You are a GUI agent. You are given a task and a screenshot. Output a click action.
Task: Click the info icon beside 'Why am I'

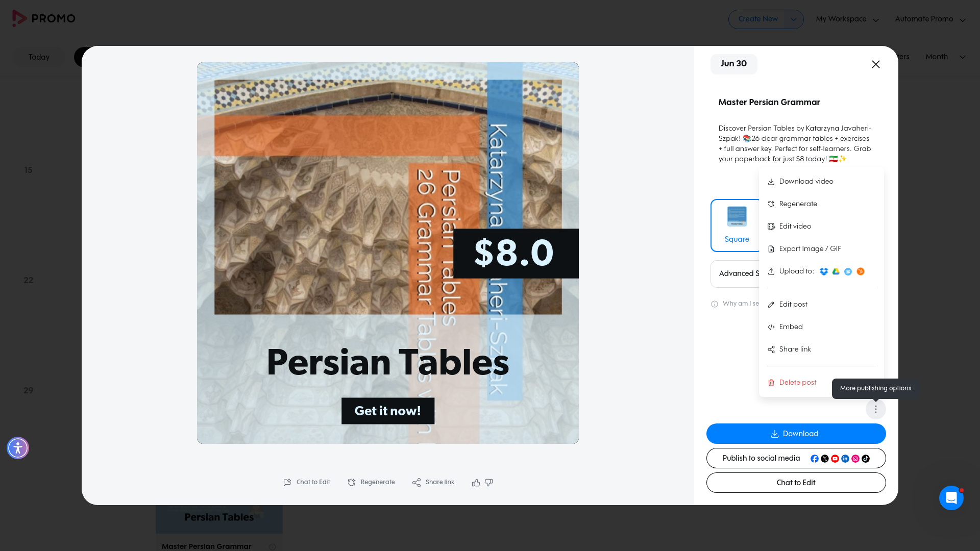[715, 304]
